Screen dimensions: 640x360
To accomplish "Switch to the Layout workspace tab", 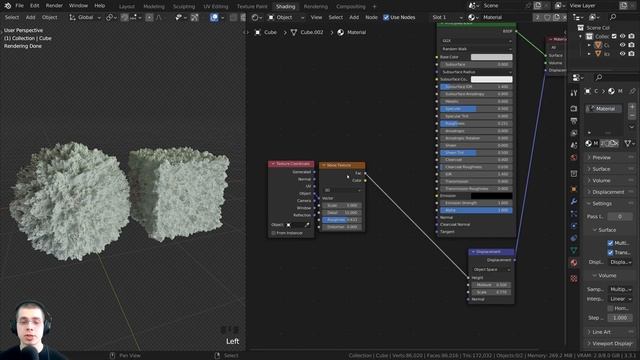I will [x=127, y=7].
